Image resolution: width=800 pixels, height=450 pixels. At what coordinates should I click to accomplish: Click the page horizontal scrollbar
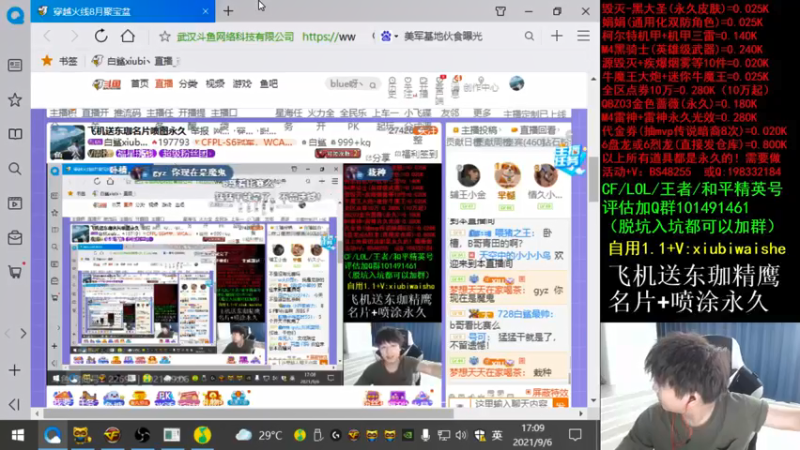(x=247, y=413)
